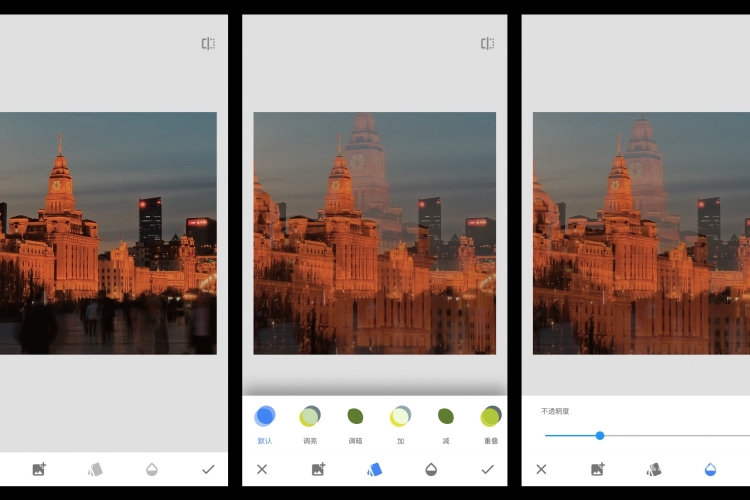Tap the active blue opacity droplet icon

coord(710,469)
